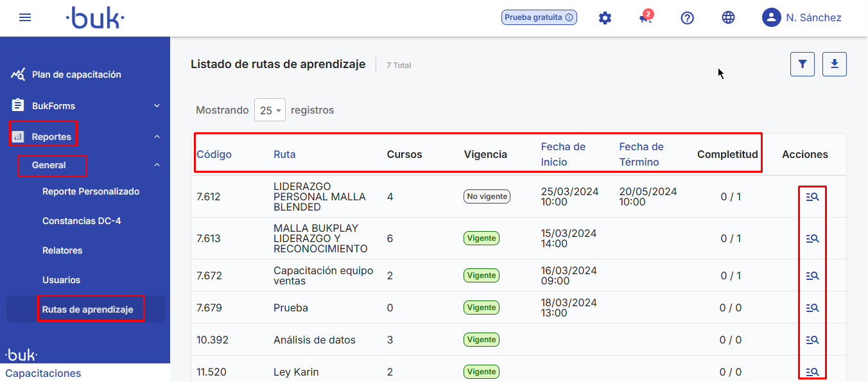
Task: Open Relatores report
Action: pos(62,250)
